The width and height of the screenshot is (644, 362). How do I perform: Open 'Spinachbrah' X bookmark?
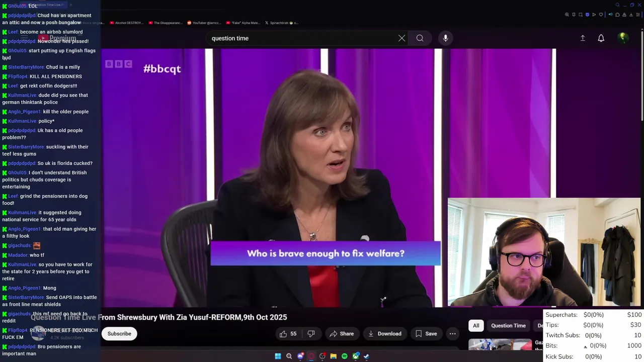(x=282, y=23)
